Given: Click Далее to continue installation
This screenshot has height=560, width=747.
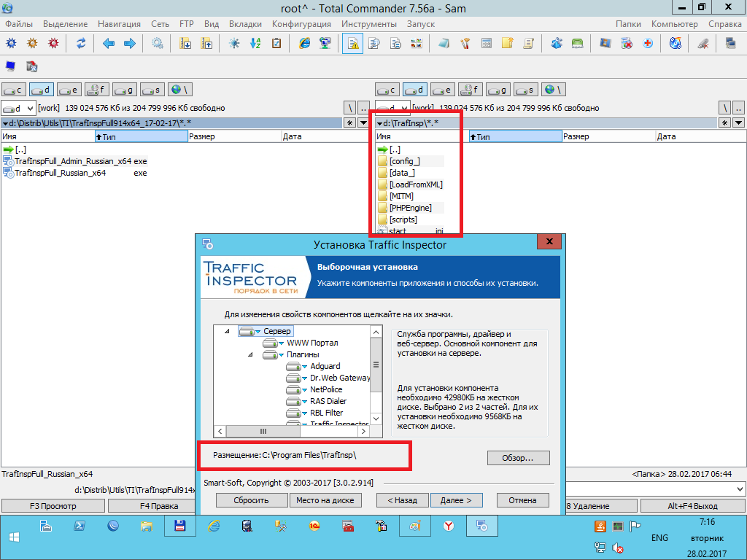Looking at the screenshot, I should point(457,500).
